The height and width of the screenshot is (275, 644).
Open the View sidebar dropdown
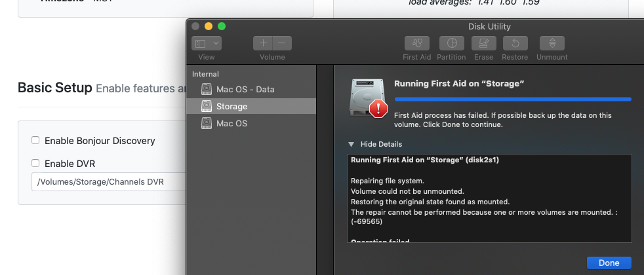(x=207, y=43)
